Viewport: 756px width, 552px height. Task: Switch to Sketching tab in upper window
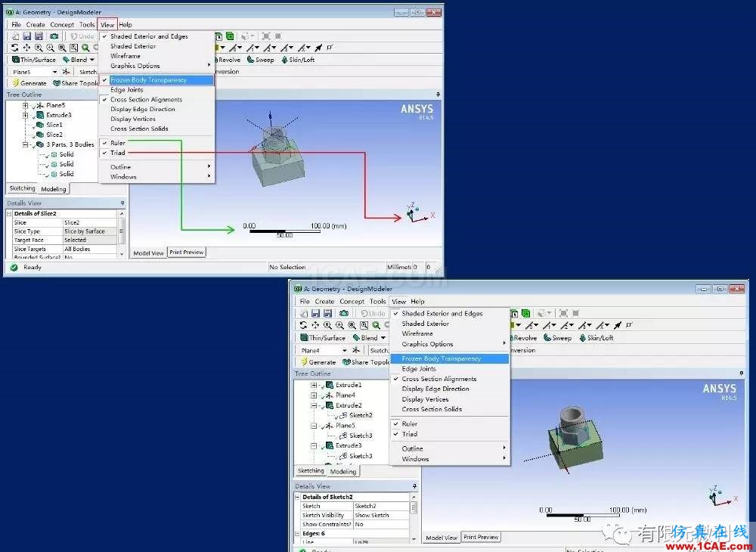[x=22, y=188]
